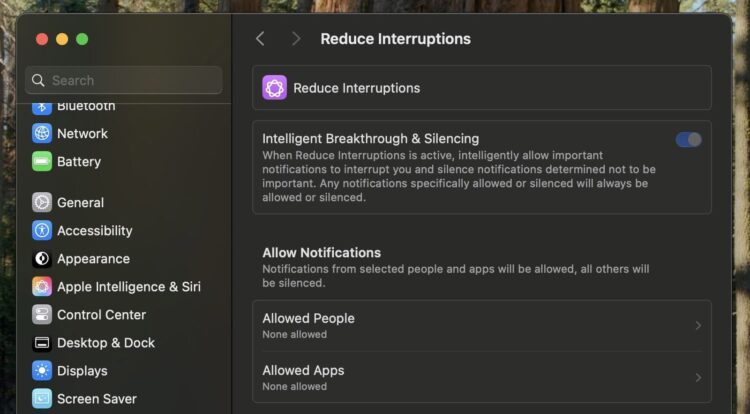Image resolution: width=750 pixels, height=414 pixels.
Task: Close the window with red button
Action: click(42, 39)
